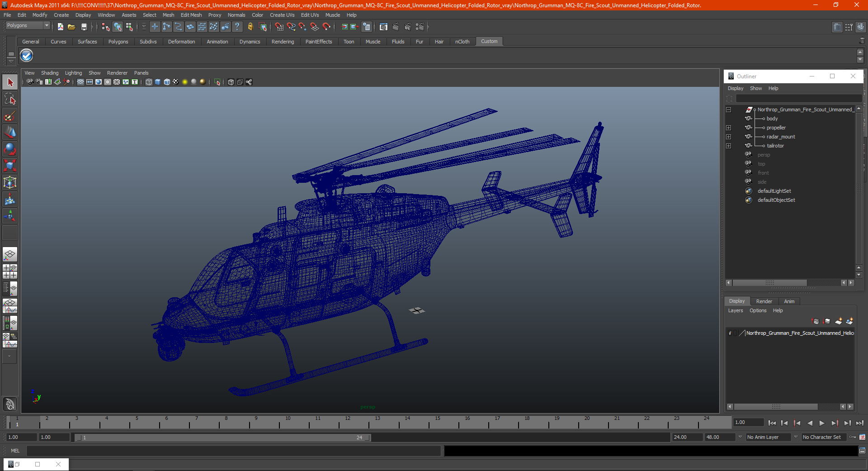Select the body node in Outliner
The image size is (868, 471).
click(772, 119)
